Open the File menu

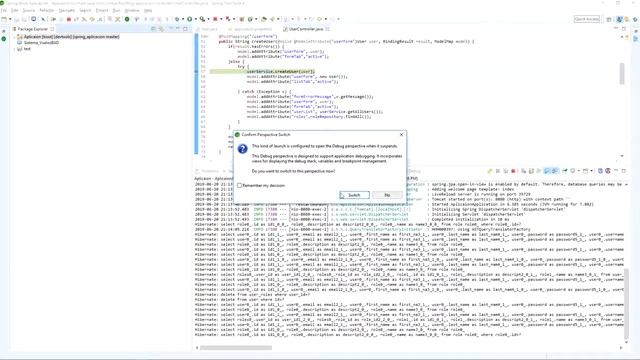pyautogui.click(x=4, y=10)
